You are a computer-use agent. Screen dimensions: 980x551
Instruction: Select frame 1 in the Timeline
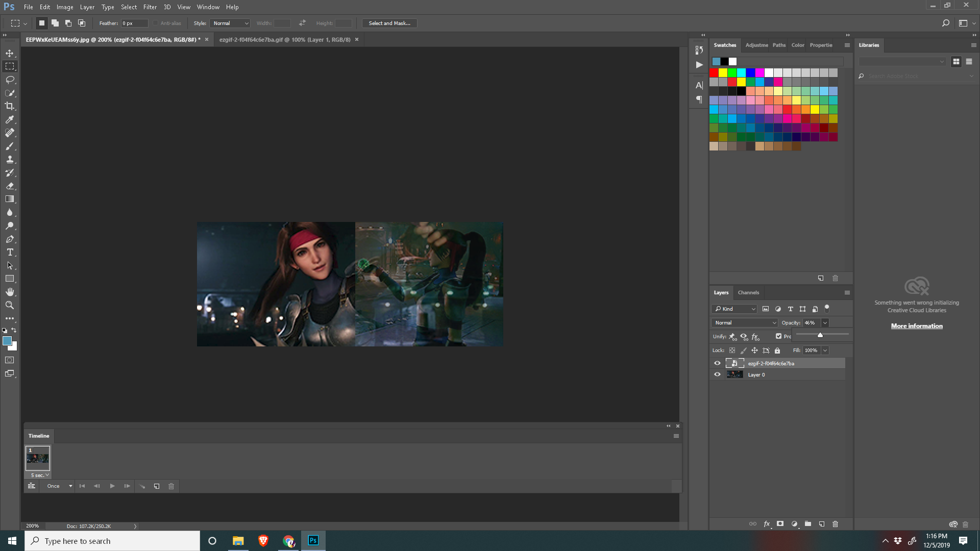[x=38, y=458]
